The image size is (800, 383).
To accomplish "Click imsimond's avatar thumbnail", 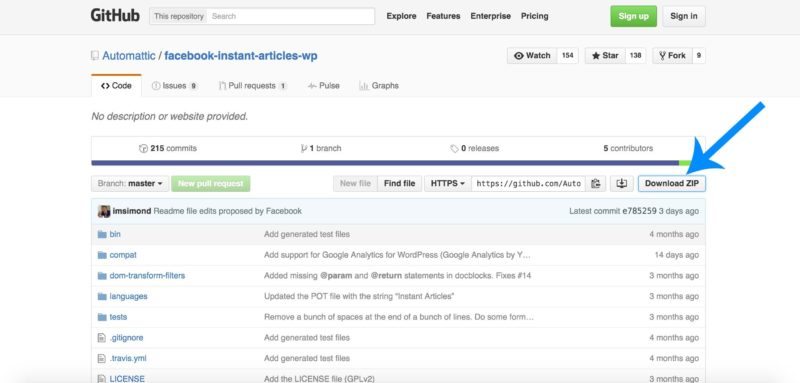I will click(x=104, y=211).
